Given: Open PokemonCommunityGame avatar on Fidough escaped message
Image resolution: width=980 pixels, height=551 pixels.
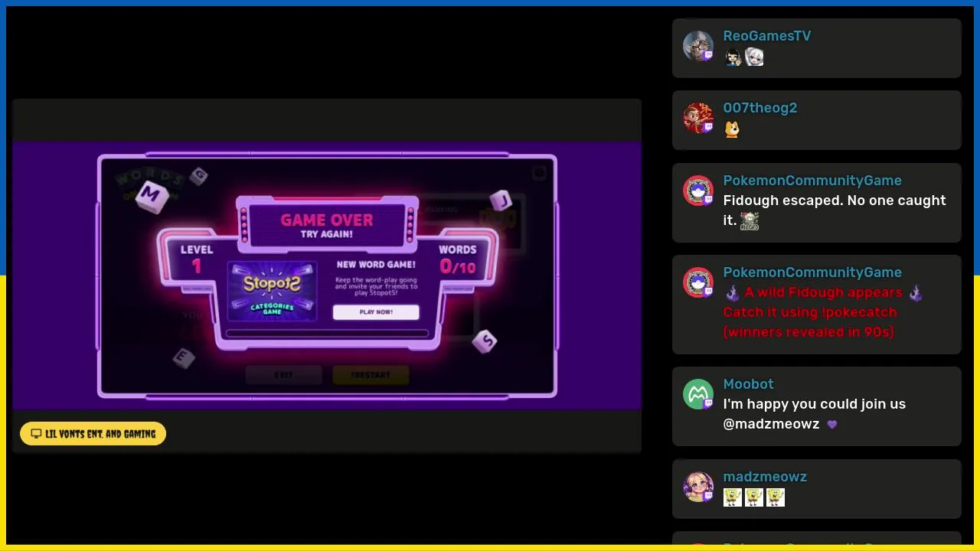Looking at the screenshot, I should (x=698, y=191).
